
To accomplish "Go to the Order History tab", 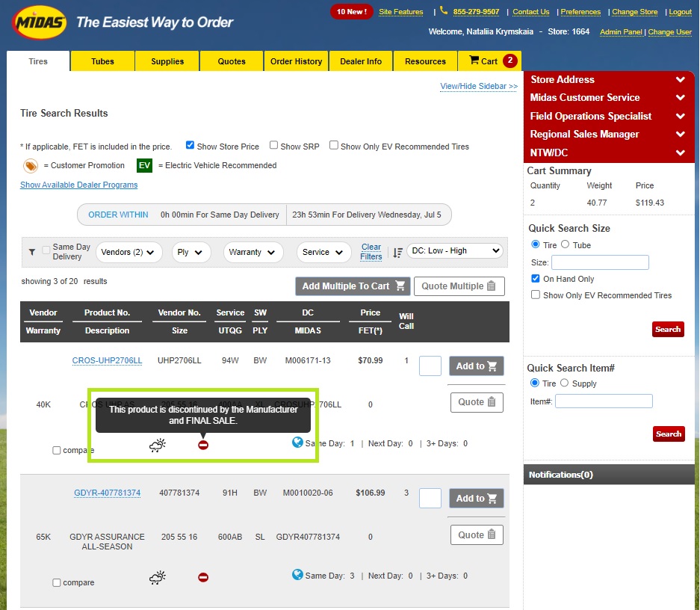I will click(297, 61).
